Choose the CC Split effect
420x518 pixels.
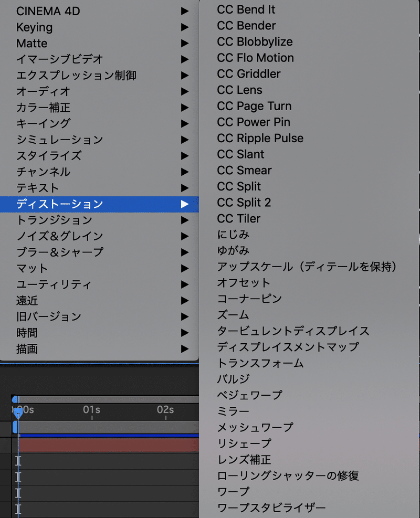309,186
